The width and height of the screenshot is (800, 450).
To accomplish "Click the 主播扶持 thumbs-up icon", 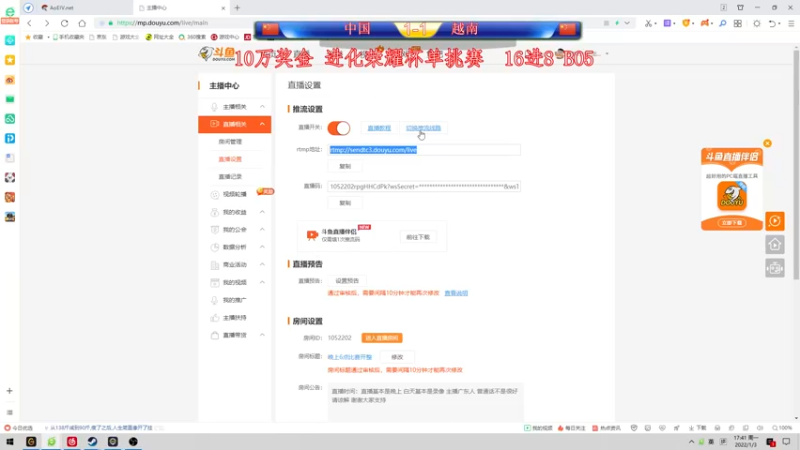I will click(x=215, y=317).
